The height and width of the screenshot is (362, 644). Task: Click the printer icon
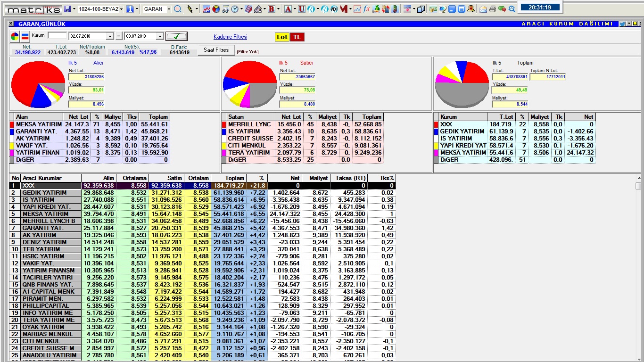tap(493, 9)
